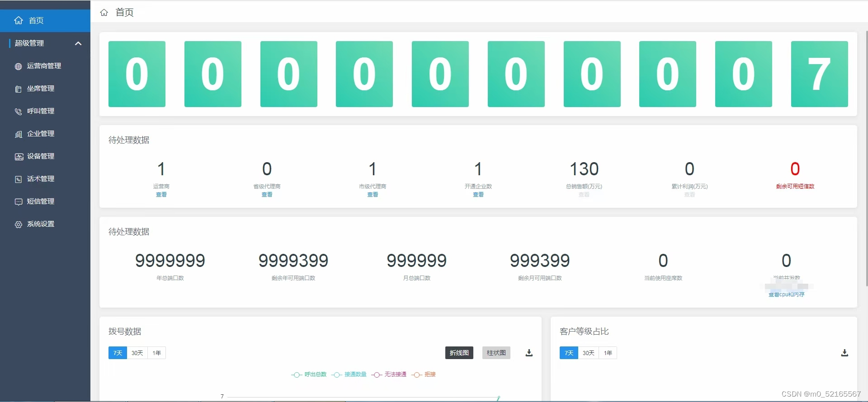
Task: Click 查看 under 运营商
Action: pos(161,195)
